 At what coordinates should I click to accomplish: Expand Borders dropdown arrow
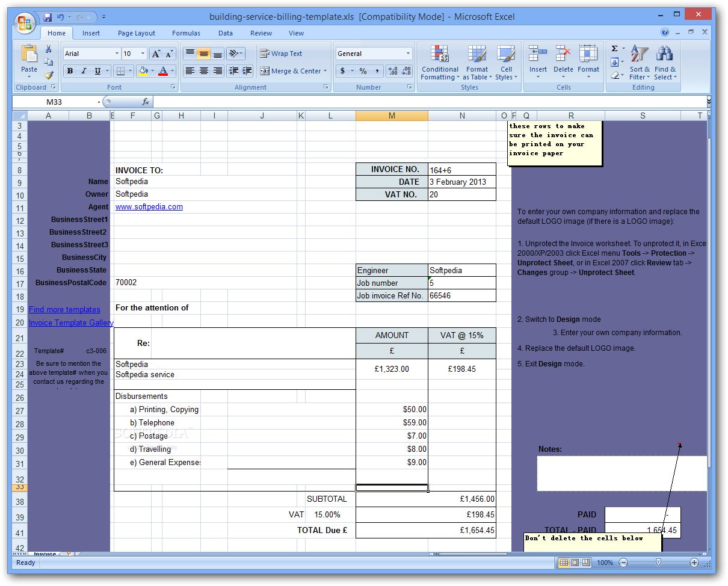pyautogui.click(x=131, y=71)
